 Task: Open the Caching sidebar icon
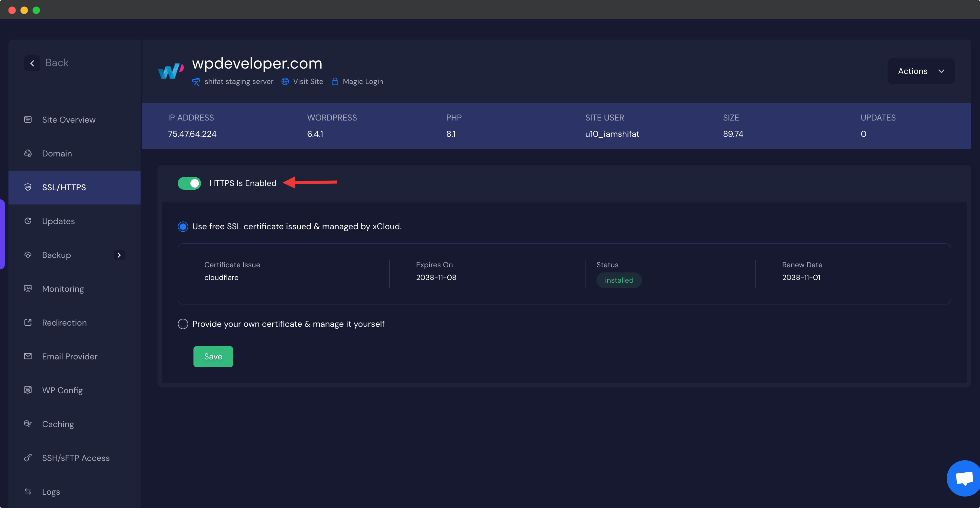(x=28, y=424)
